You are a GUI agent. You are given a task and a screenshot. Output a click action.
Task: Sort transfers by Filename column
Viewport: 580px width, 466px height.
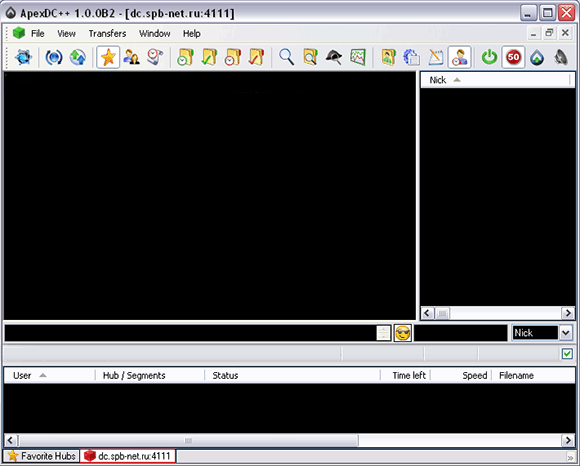coord(533,376)
